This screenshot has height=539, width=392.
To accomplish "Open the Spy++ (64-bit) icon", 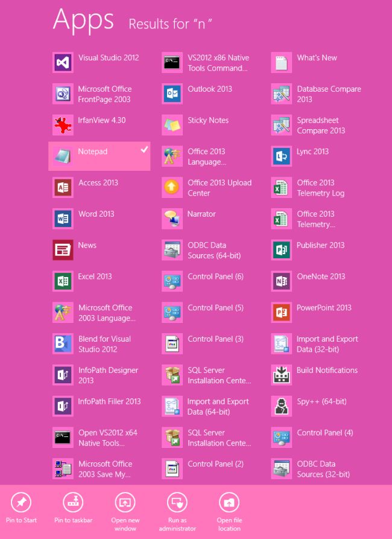I will point(282,406).
